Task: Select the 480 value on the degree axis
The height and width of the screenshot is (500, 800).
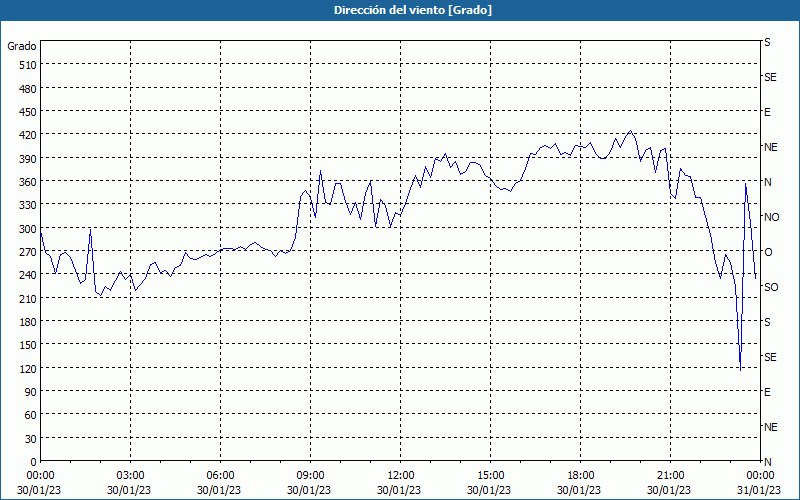Action: (x=28, y=89)
